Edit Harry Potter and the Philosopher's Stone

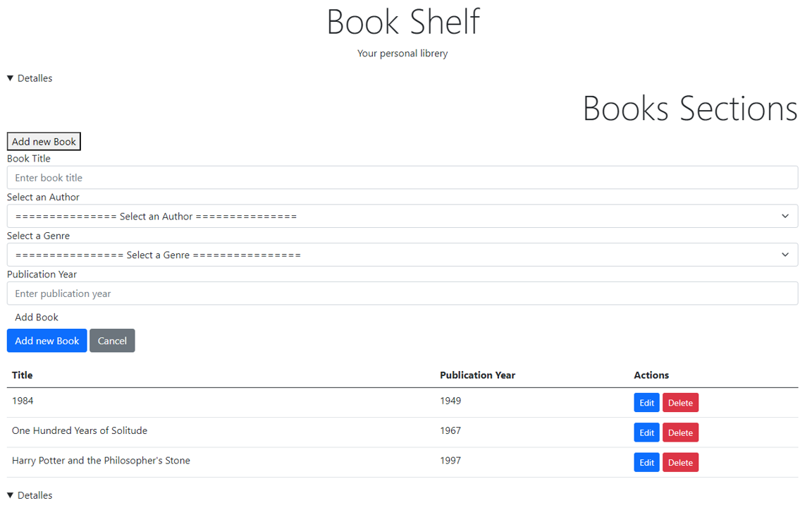(646, 462)
